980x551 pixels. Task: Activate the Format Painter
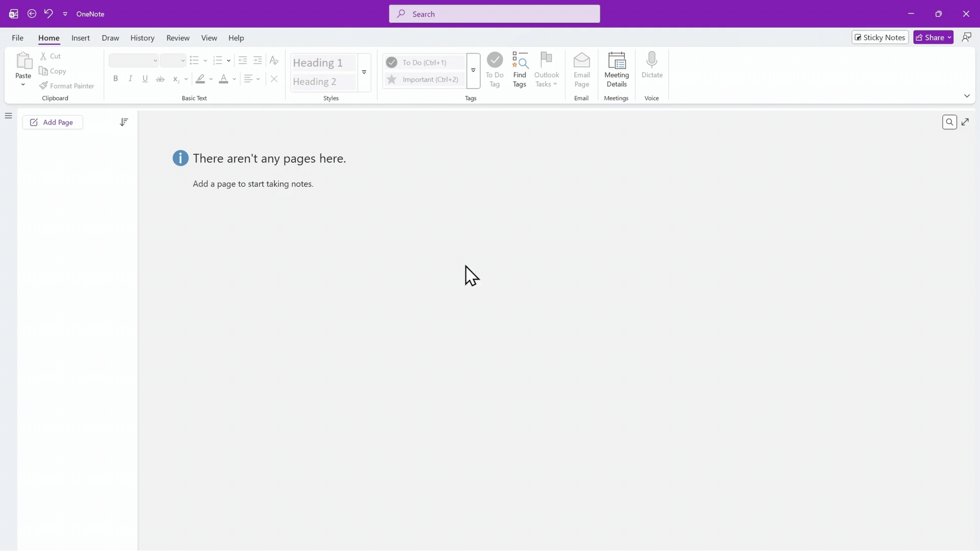tap(67, 86)
